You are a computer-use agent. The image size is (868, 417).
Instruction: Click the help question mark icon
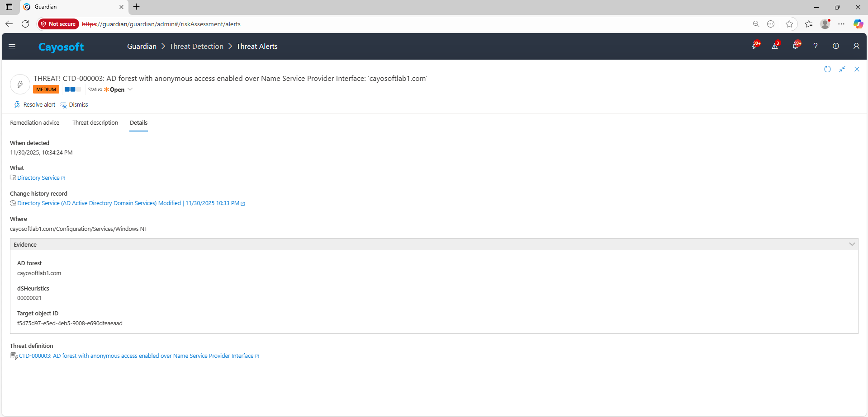[816, 46]
